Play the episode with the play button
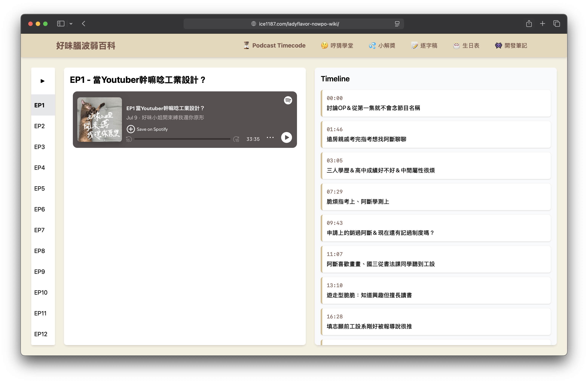Screen dimensions: 588x383 (x=286, y=138)
